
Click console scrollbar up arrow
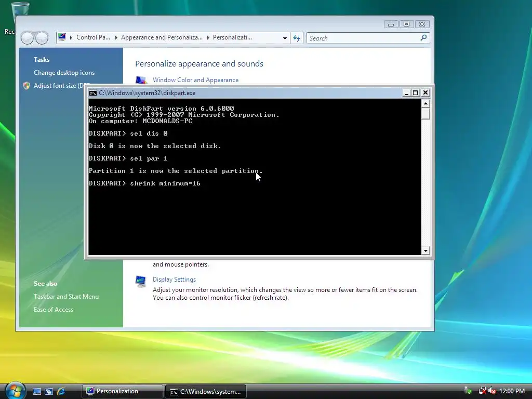425,103
